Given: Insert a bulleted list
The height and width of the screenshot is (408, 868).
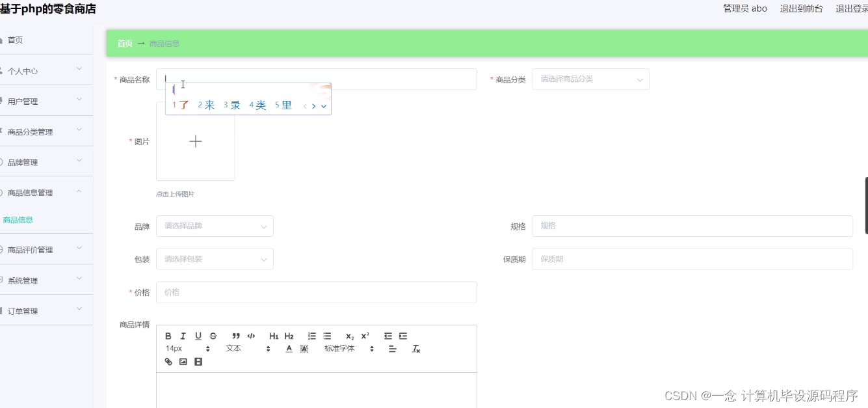Looking at the screenshot, I should (x=327, y=336).
